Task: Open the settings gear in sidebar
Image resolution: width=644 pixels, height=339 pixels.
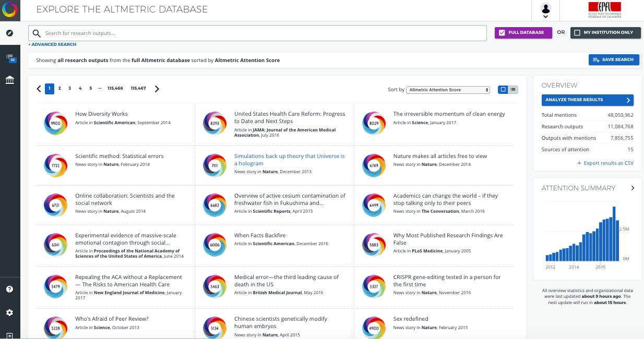Action: [9, 313]
